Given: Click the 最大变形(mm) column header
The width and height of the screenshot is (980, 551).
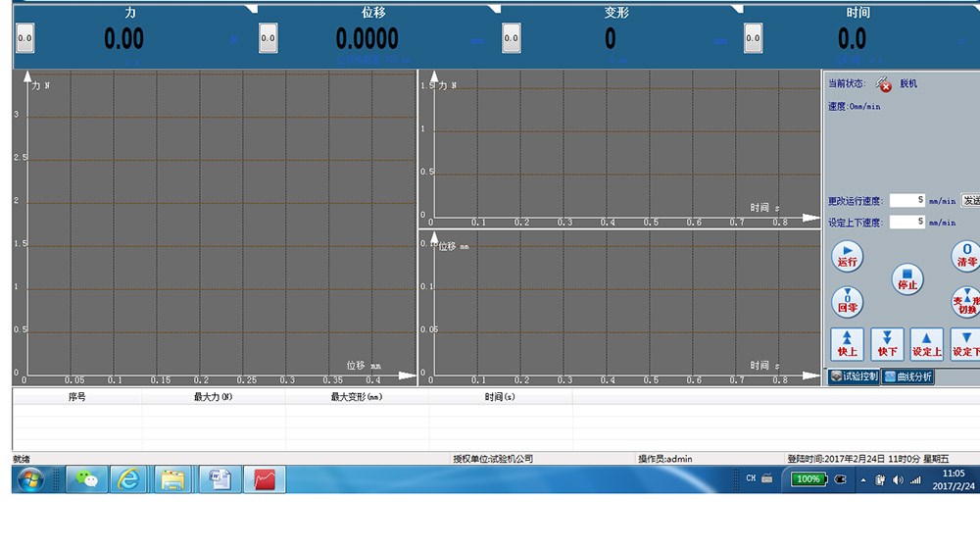Looking at the screenshot, I should 357,396.
